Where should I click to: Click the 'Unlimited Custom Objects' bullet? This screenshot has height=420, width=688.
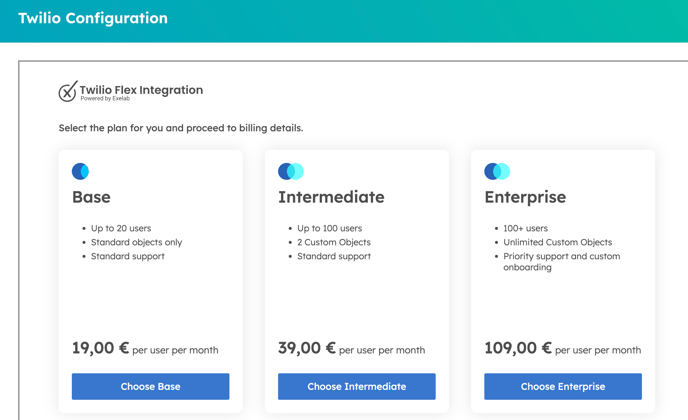pos(558,242)
